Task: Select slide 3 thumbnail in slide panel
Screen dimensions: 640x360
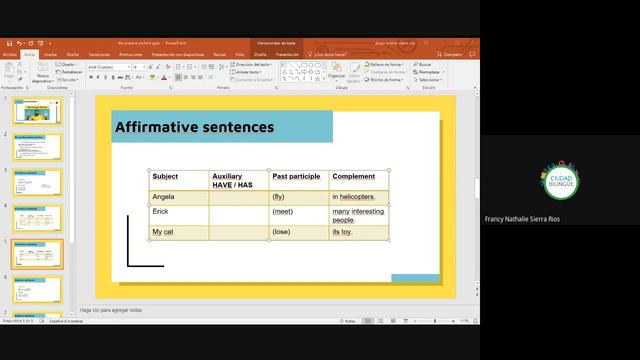Action: point(37,182)
